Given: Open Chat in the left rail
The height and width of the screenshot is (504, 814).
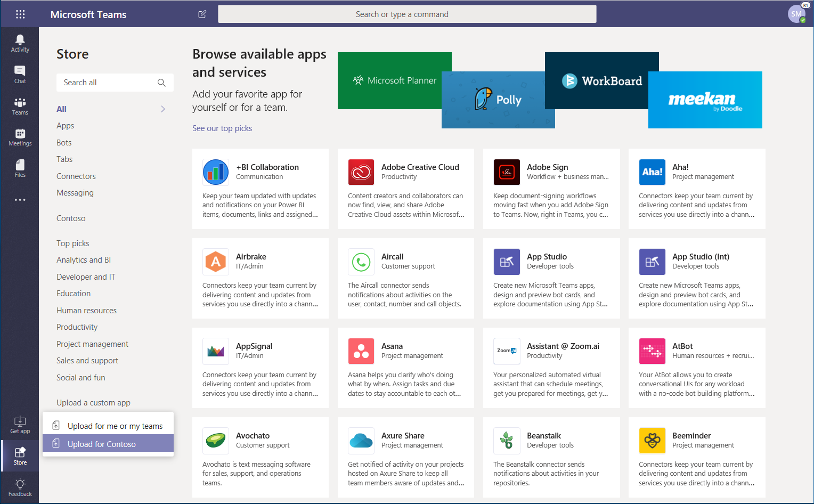Looking at the screenshot, I should click(20, 74).
